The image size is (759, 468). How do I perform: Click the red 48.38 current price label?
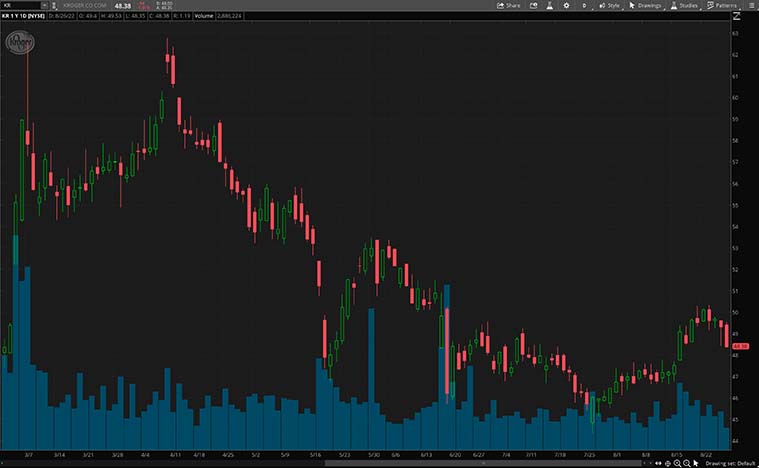[x=741, y=346]
